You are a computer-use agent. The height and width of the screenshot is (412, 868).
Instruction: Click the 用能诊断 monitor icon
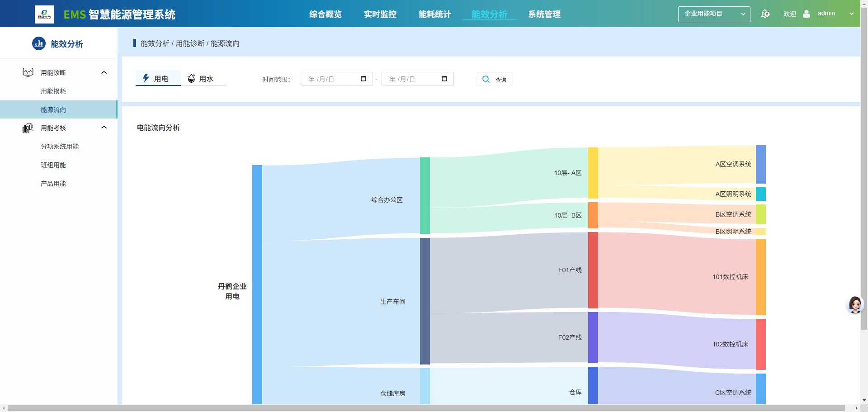[x=28, y=72]
